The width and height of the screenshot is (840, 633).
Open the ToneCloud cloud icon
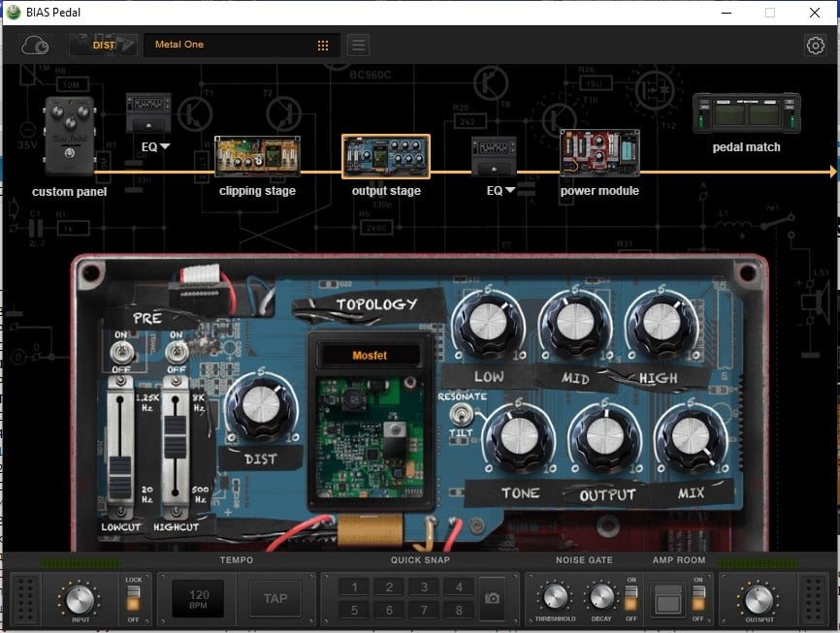tap(35, 46)
